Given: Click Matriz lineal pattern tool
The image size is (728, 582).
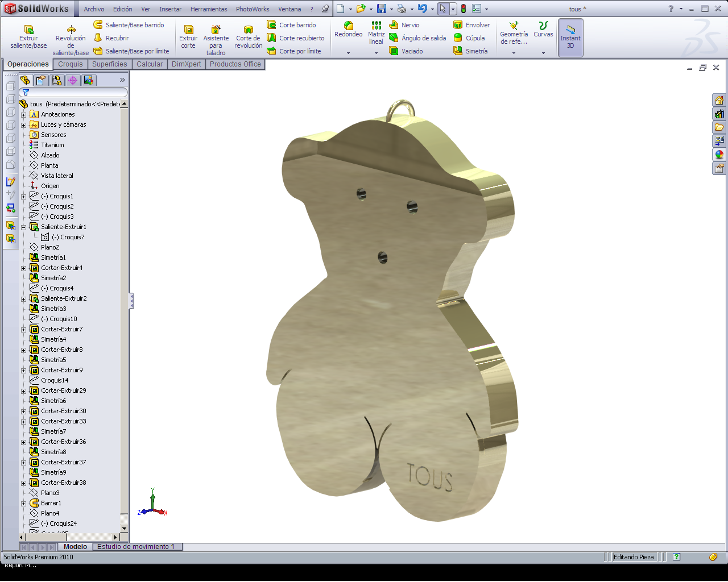Looking at the screenshot, I should click(376, 33).
